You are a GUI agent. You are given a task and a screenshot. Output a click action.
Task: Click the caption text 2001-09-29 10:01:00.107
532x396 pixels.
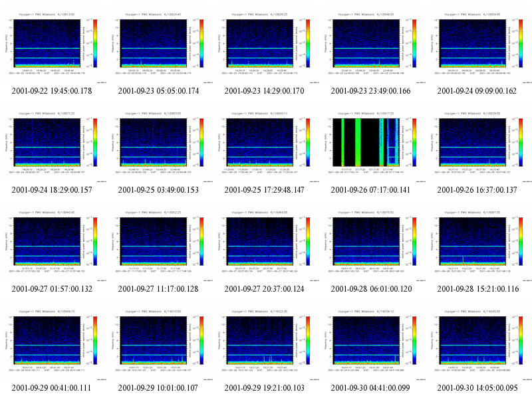tap(158, 388)
